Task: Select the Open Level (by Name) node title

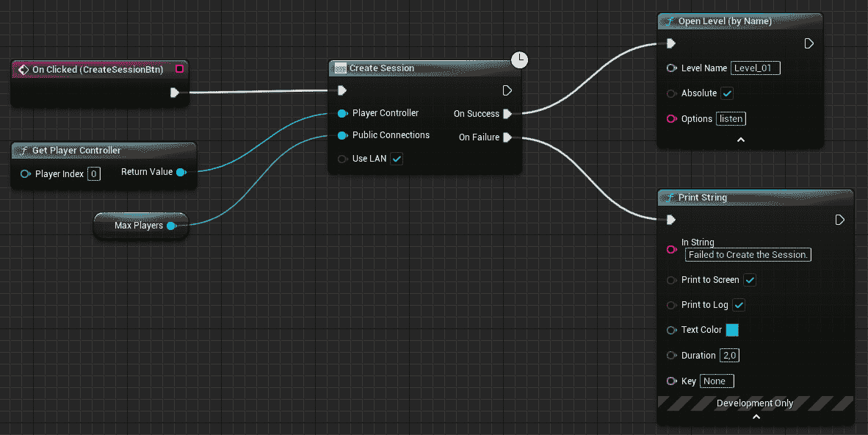Action: [x=725, y=21]
